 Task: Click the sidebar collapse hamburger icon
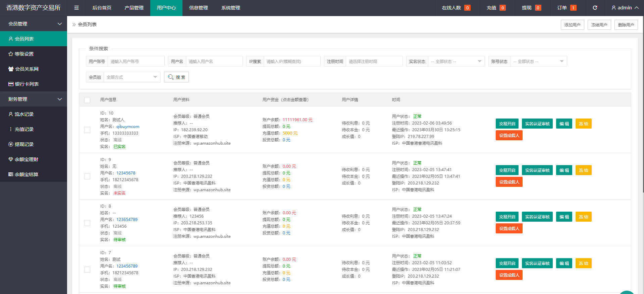(x=76, y=8)
